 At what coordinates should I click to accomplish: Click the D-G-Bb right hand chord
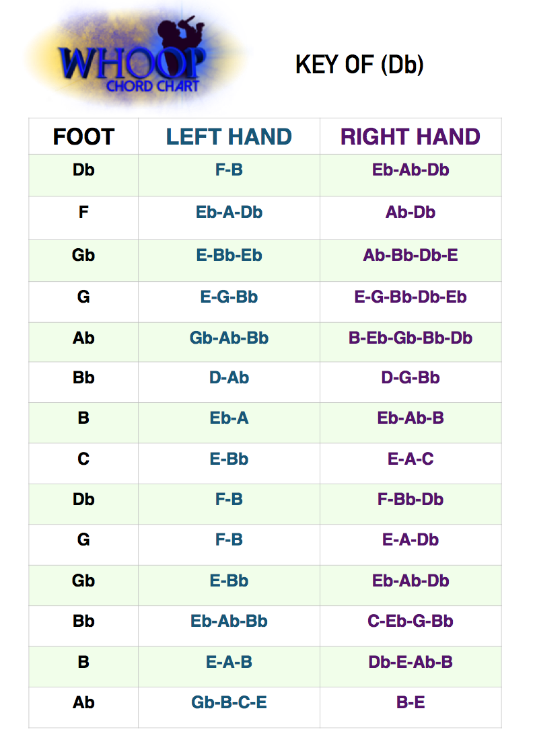click(x=411, y=378)
